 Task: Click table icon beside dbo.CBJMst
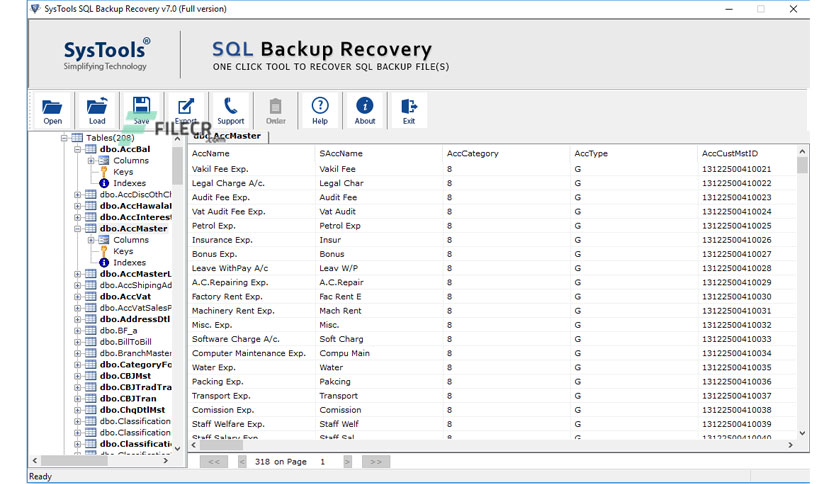(x=91, y=376)
